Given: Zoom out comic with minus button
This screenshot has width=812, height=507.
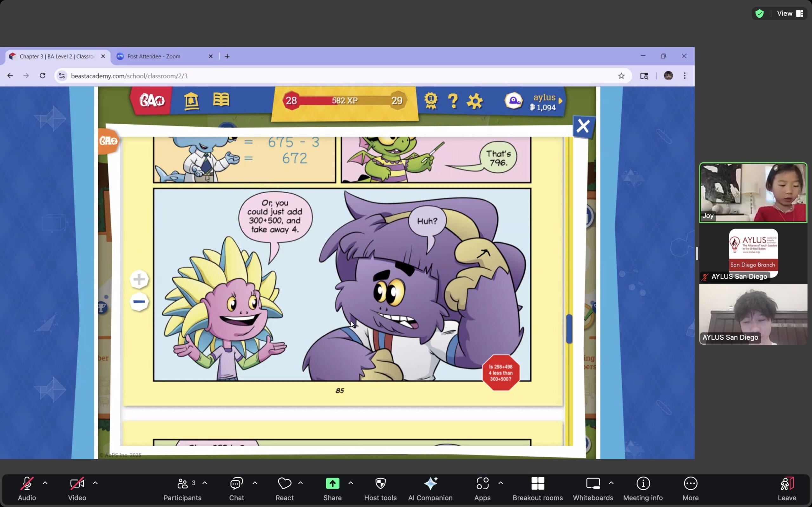Looking at the screenshot, I should click(x=139, y=302).
